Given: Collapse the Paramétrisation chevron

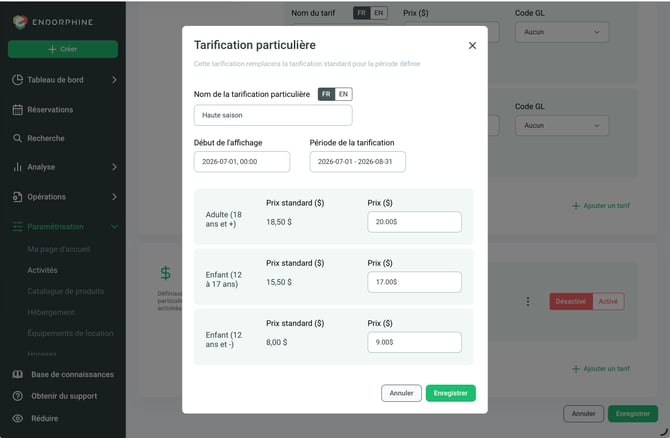Looking at the screenshot, I should pyautogui.click(x=114, y=227).
